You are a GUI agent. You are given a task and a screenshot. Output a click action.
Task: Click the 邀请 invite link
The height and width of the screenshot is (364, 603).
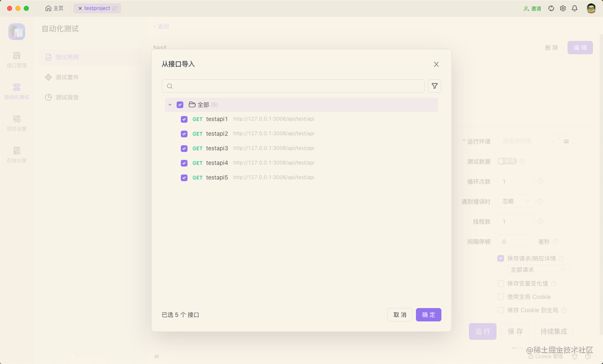(x=532, y=8)
